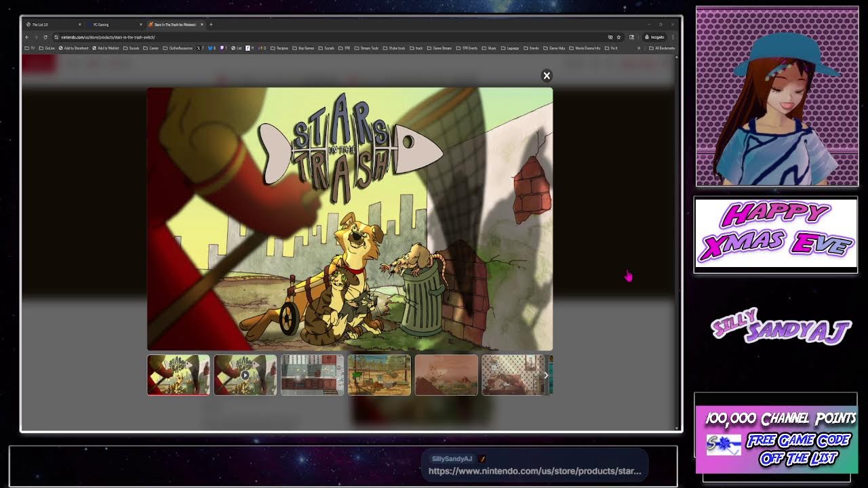Image resolution: width=868 pixels, height=488 pixels.
Task: Select the fourth gallery thumbnail, outdoor yard scene
Action: pos(379,375)
